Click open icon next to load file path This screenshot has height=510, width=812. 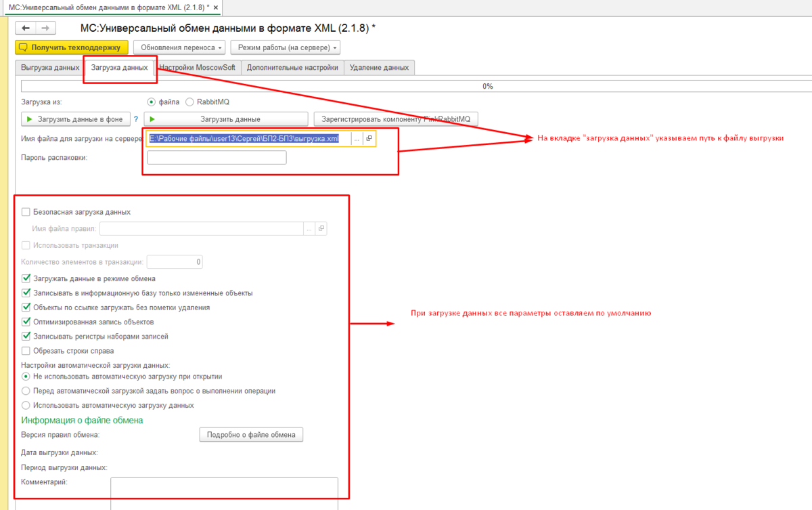click(369, 138)
